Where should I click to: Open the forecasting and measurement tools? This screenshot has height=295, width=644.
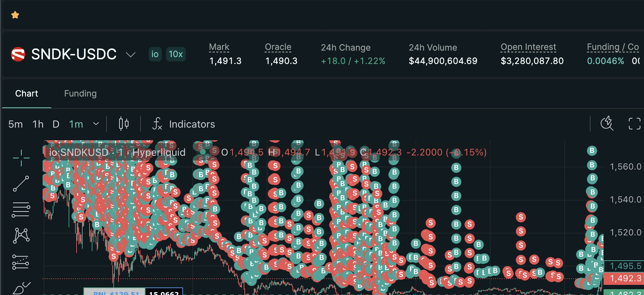click(21, 262)
